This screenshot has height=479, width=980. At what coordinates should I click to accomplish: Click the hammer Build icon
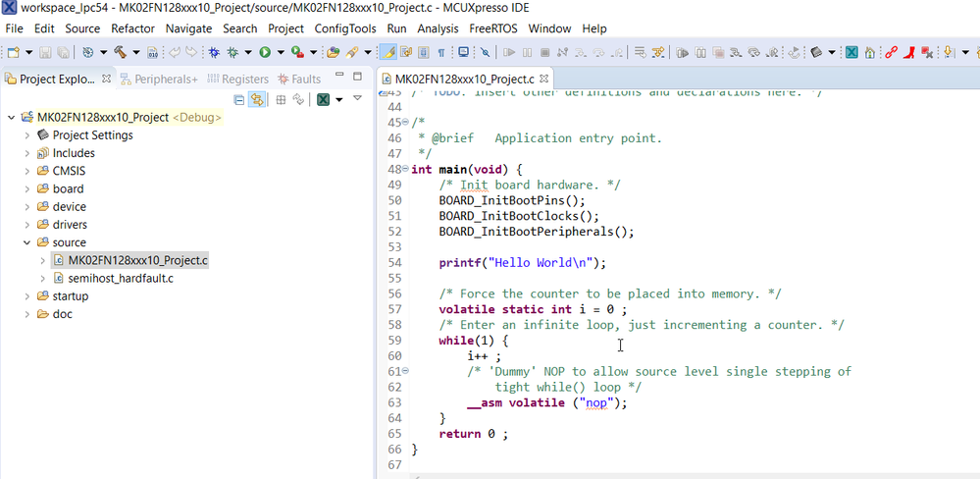click(120, 53)
